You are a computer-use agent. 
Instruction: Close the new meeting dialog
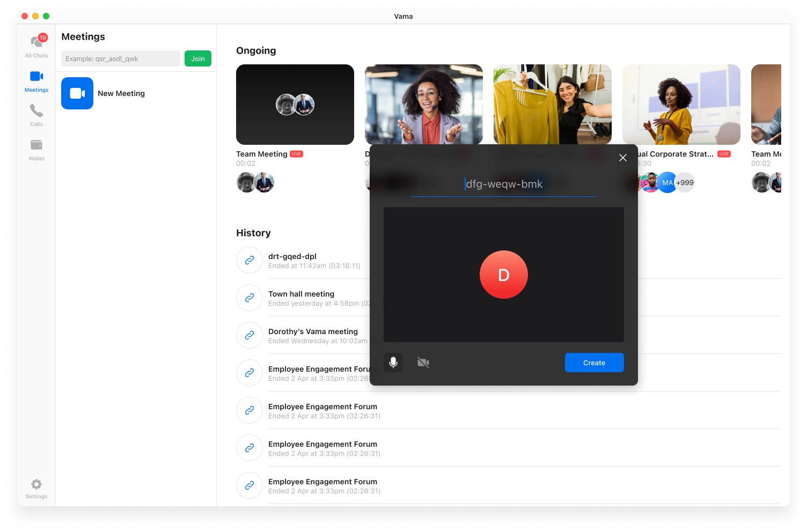pyautogui.click(x=623, y=158)
